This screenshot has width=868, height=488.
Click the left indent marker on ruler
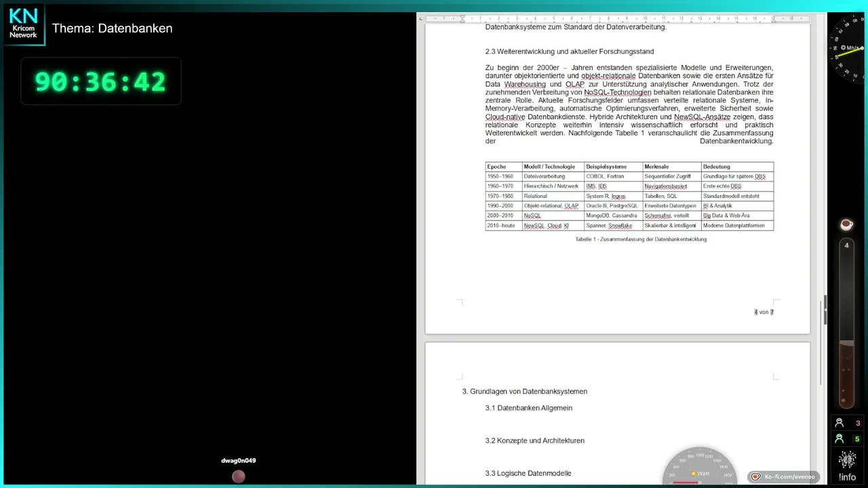[x=462, y=18]
